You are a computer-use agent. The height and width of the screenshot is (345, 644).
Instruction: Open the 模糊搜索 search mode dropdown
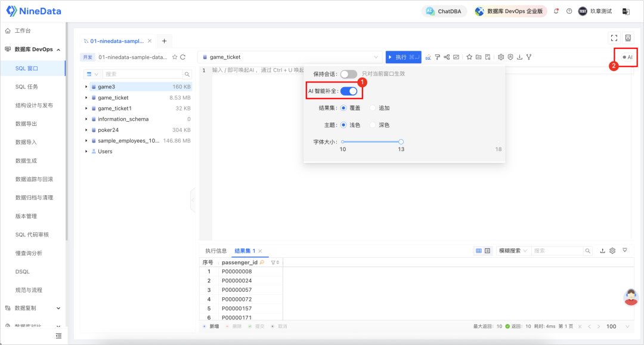click(x=512, y=251)
